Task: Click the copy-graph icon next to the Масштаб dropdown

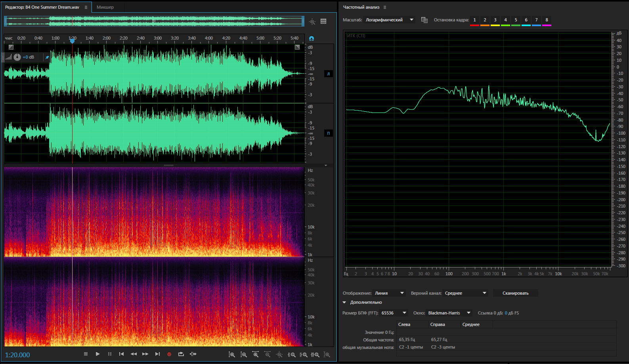Action: click(424, 20)
